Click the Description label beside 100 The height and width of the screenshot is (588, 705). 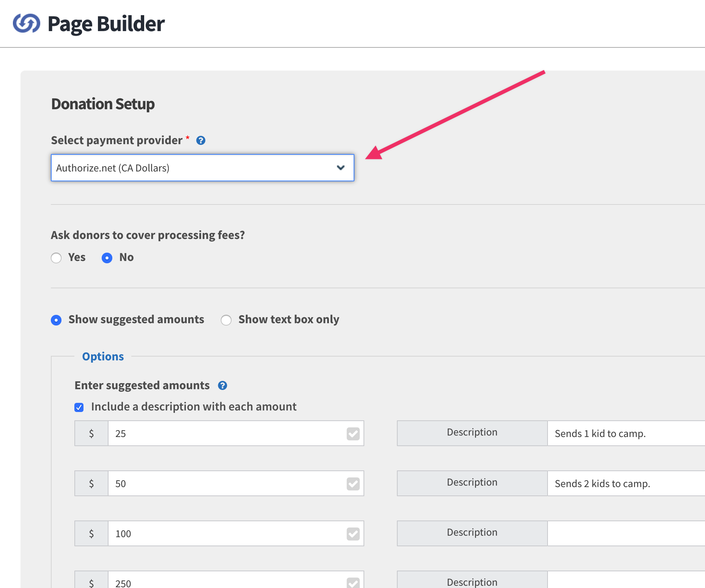click(x=472, y=533)
